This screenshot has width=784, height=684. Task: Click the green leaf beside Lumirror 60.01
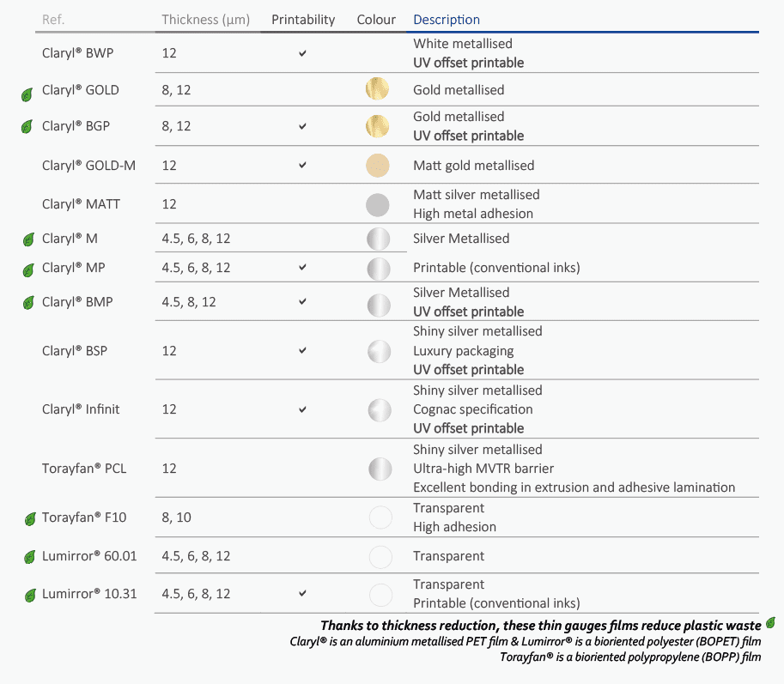(29, 557)
